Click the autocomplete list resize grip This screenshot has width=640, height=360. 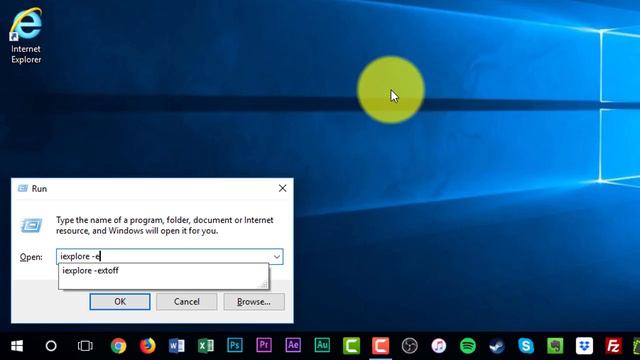[x=264, y=284]
